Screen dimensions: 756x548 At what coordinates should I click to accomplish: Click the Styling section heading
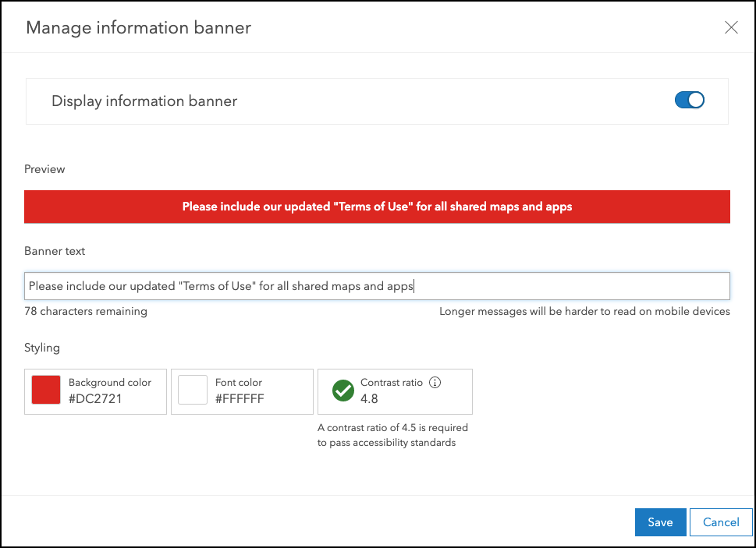42,348
